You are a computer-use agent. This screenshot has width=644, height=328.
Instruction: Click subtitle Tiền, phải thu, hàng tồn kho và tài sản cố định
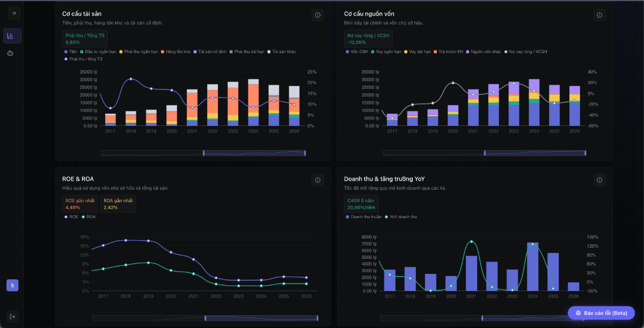coord(113,23)
